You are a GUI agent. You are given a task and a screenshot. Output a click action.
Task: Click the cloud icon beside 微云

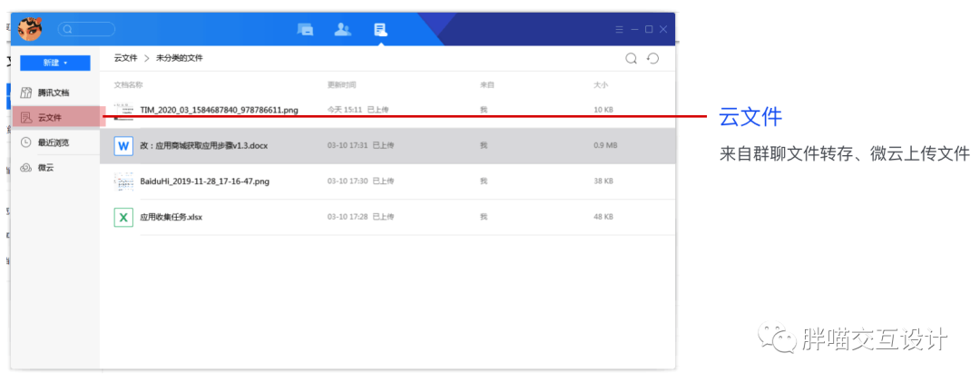pyautogui.click(x=26, y=168)
